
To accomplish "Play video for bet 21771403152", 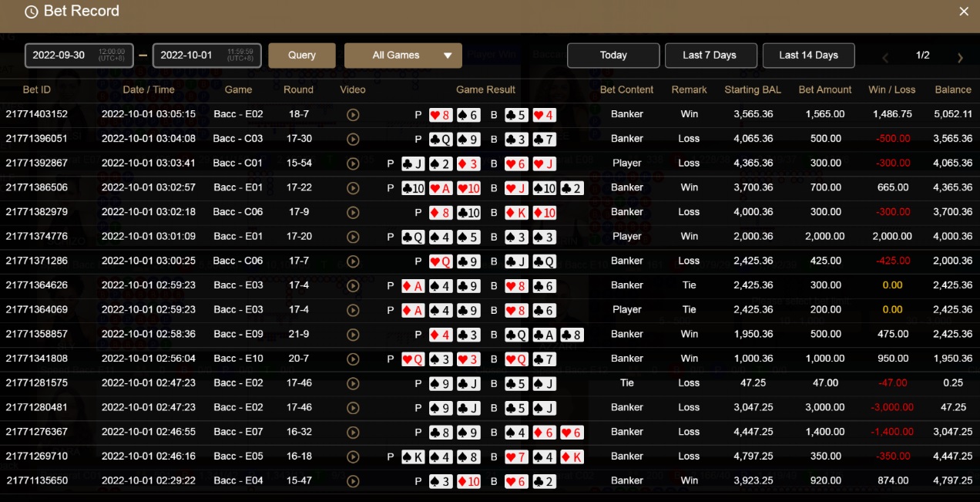I will tap(353, 115).
